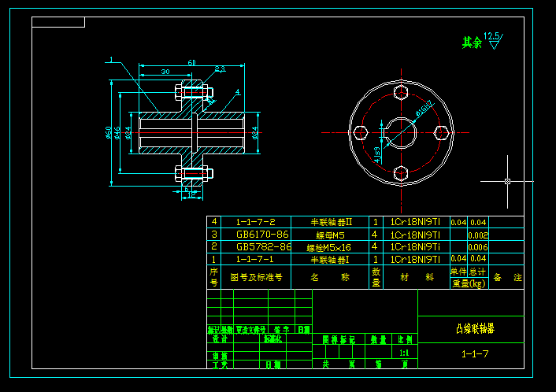Click the '单件' weight subheader
The height and width of the screenshot is (392, 556).
pyautogui.click(x=458, y=272)
